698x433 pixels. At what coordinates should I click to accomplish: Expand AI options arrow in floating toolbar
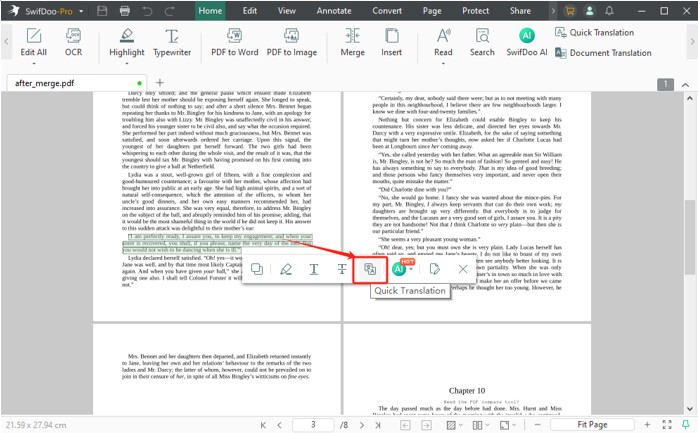coord(411,269)
